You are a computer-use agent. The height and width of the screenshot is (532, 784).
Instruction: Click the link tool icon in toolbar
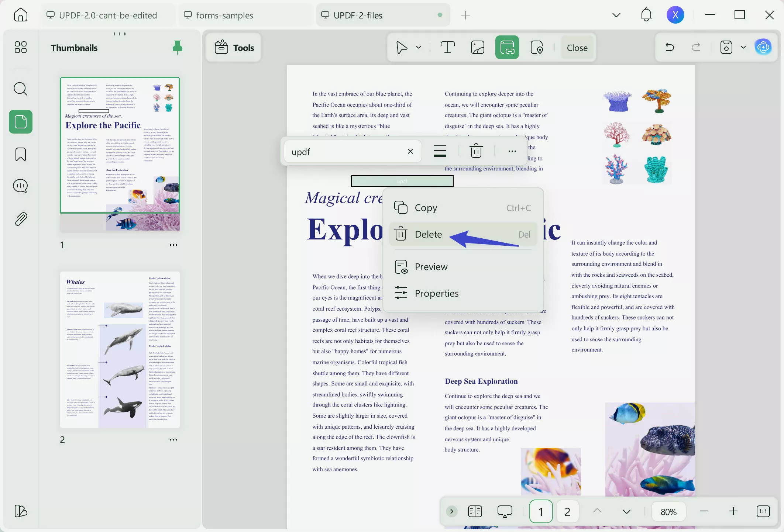(507, 48)
